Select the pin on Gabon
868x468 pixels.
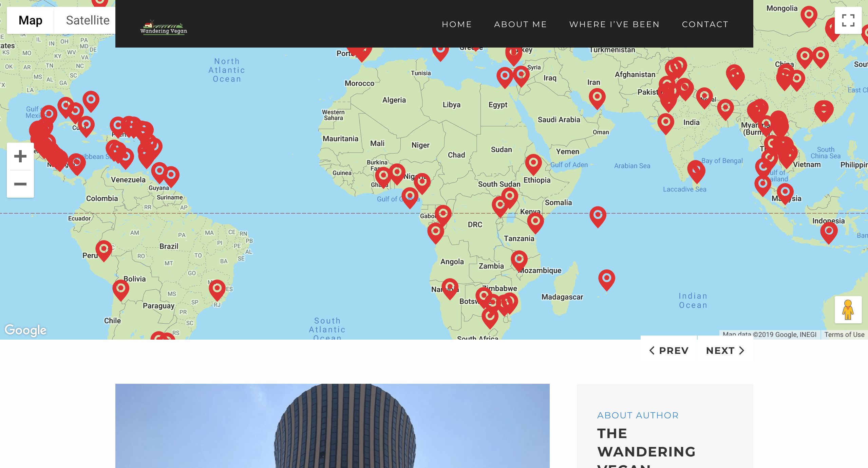click(443, 215)
